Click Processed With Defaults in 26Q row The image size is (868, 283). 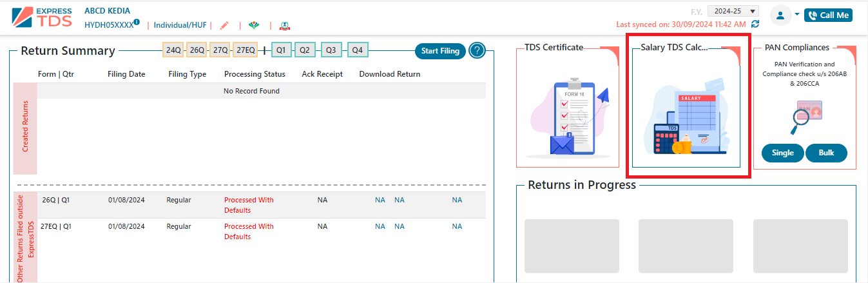[249, 205]
